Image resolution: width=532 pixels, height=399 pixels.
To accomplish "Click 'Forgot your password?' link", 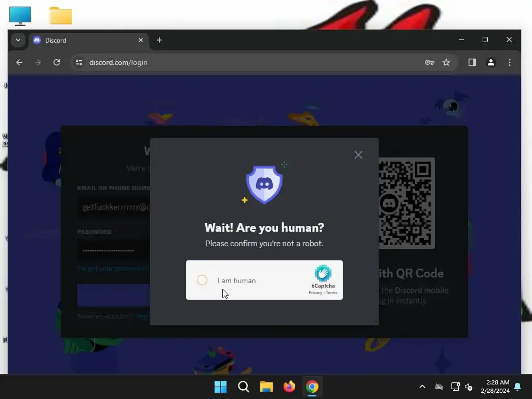I will pos(113,269).
